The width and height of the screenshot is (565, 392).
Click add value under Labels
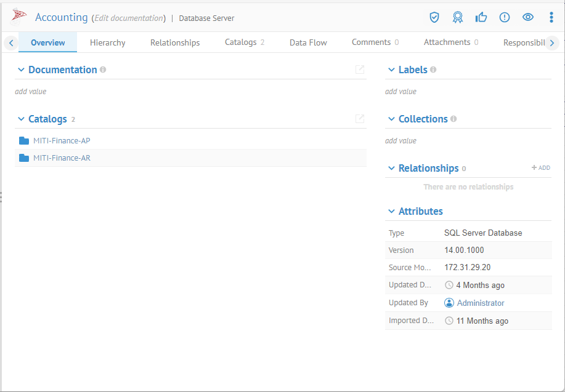point(400,92)
